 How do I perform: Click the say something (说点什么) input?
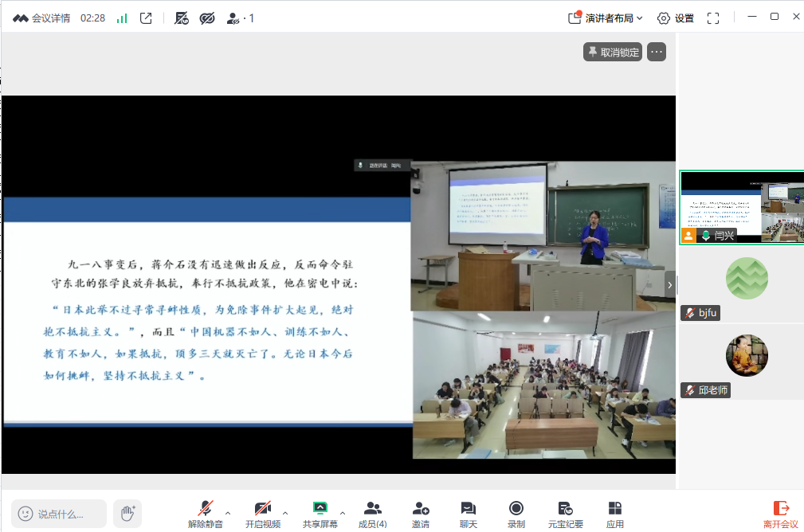tap(59, 514)
